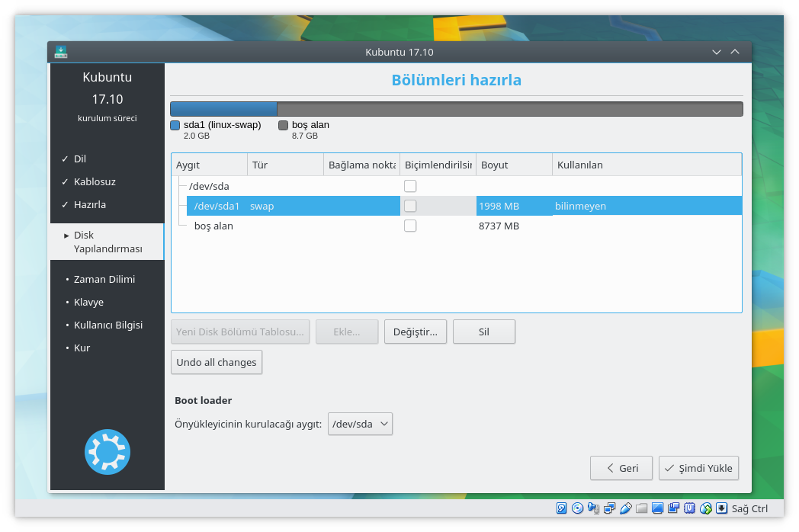Image resolution: width=799 pixels, height=532 pixels.
Task: Click the sda1 (linux-swap) legend label
Action: pos(222,125)
